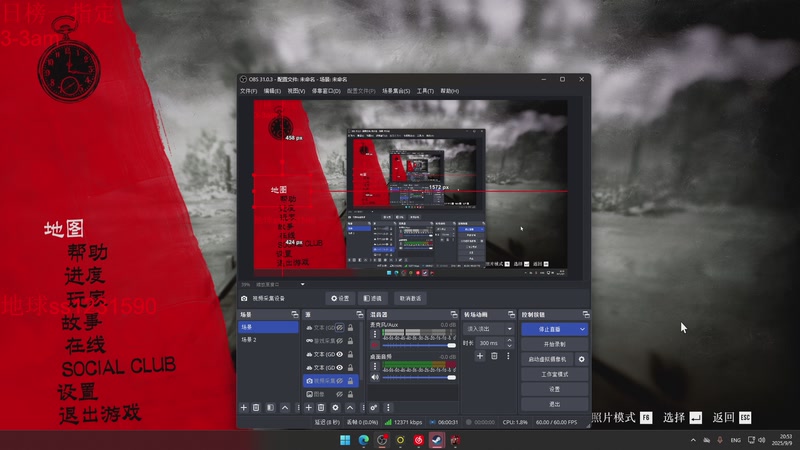Image resolution: width=800 pixels, height=450 pixels.
Task: Open virtual camera settings gear
Action: click(582, 359)
